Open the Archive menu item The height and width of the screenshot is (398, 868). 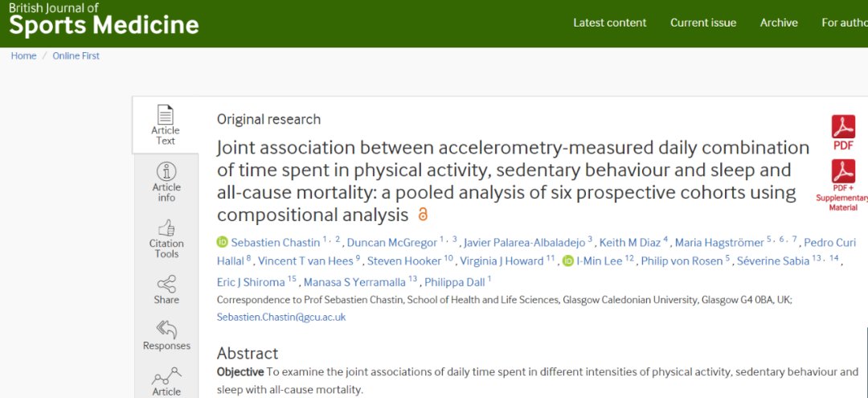(779, 23)
